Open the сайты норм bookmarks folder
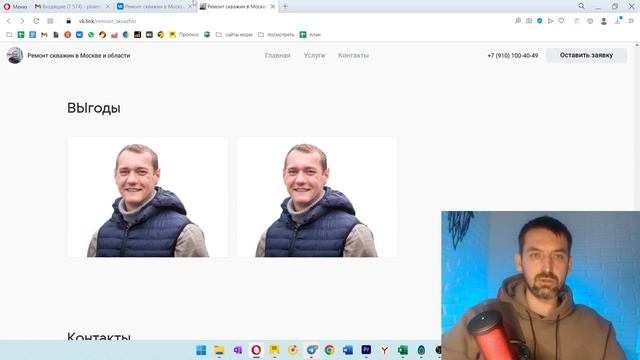 coord(234,35)
